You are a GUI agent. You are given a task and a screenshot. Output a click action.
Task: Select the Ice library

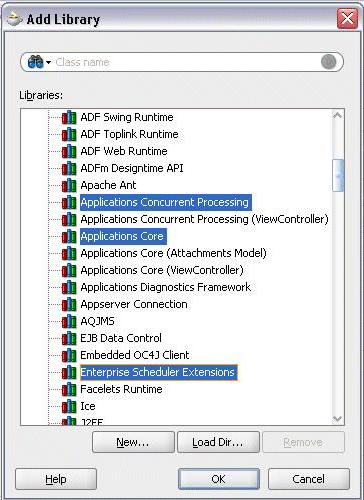(88, 406)
